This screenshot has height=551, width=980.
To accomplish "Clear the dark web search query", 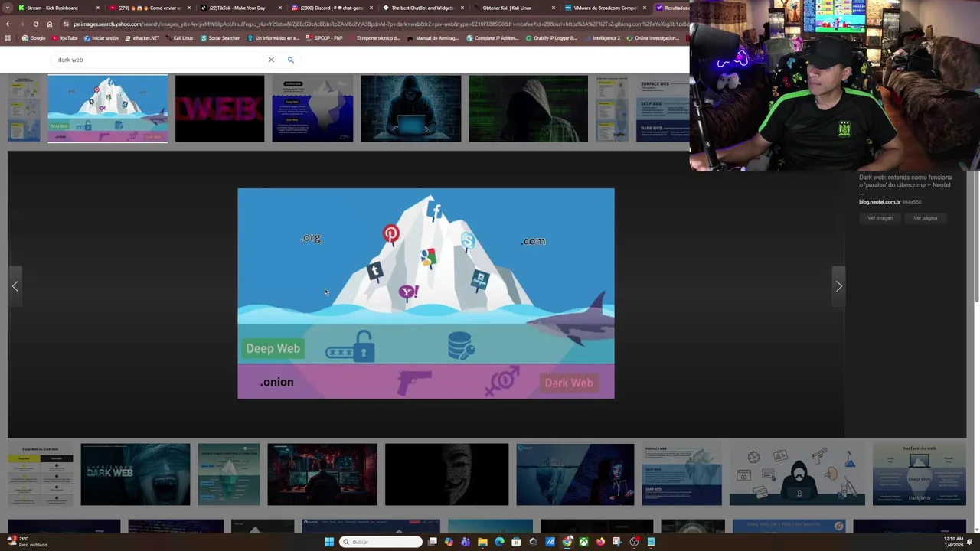I will click(271, 60).
